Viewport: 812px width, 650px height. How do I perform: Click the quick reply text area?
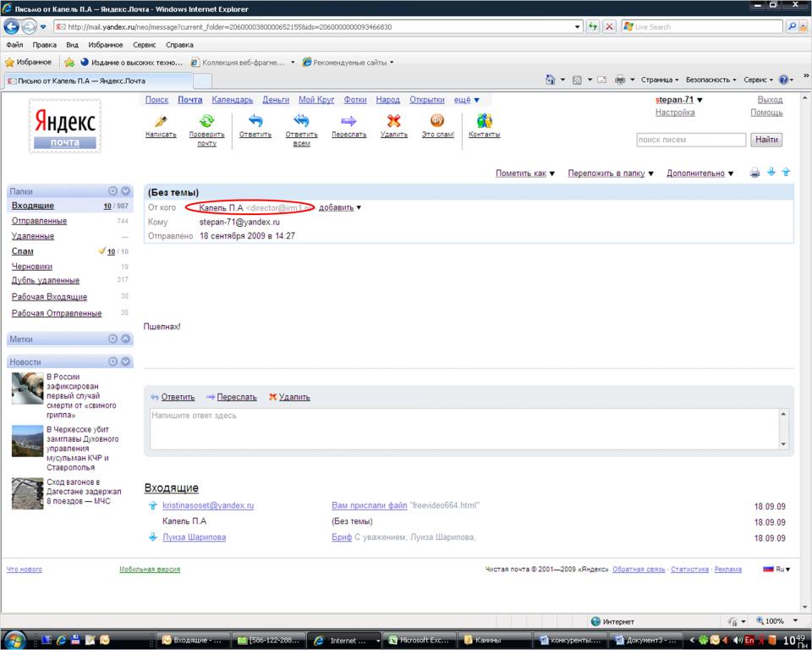pos(464,429)
